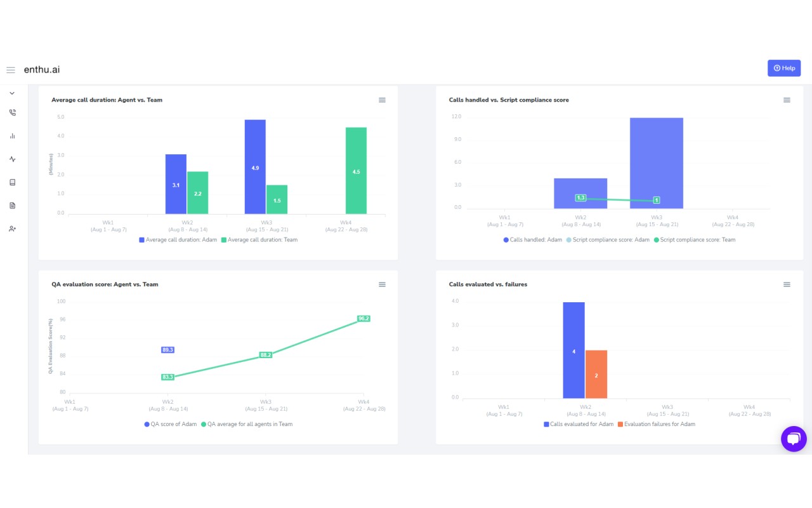Toggle legend QA average for all agents in Team
Viewport: 812px width, 508px height.
coord(246,424)
